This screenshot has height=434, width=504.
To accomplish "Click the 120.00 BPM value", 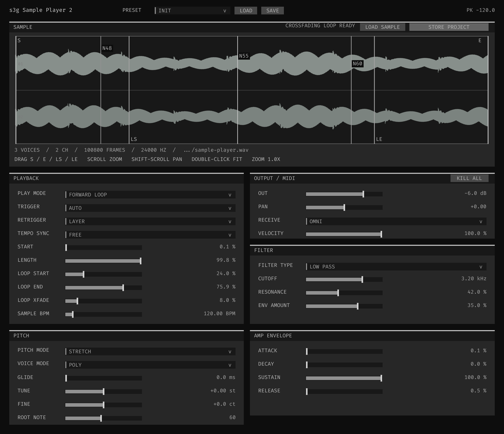I will pyautogui.click(x=219, y=314).
